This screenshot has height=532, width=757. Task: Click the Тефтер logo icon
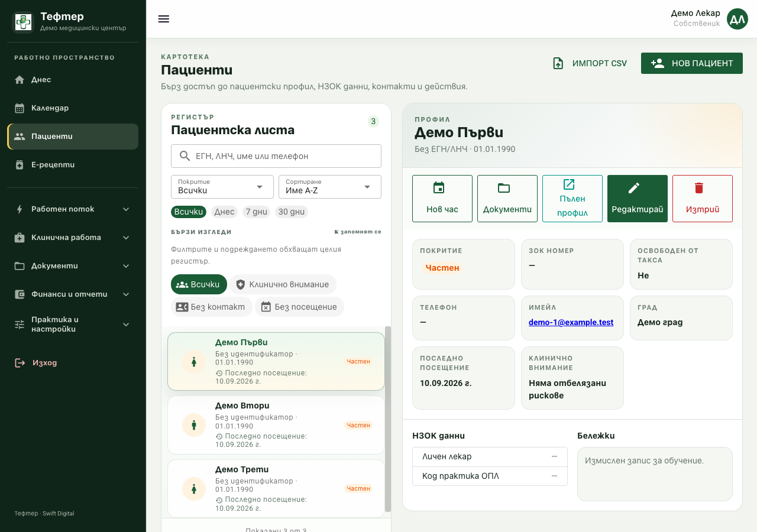23,22
